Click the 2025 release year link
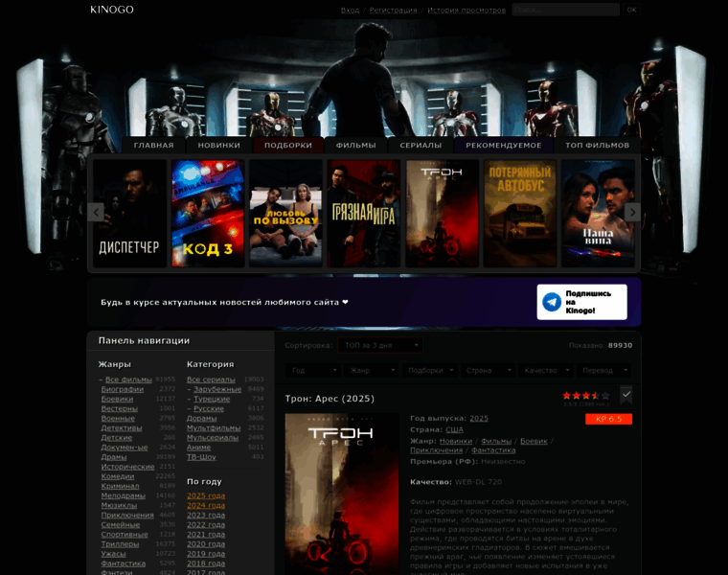The image size is (728, 575). [x=479, y=418]
